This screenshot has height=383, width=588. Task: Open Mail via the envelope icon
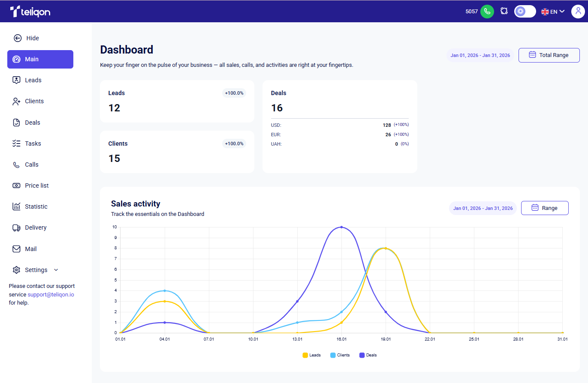[x=17, y=249]
